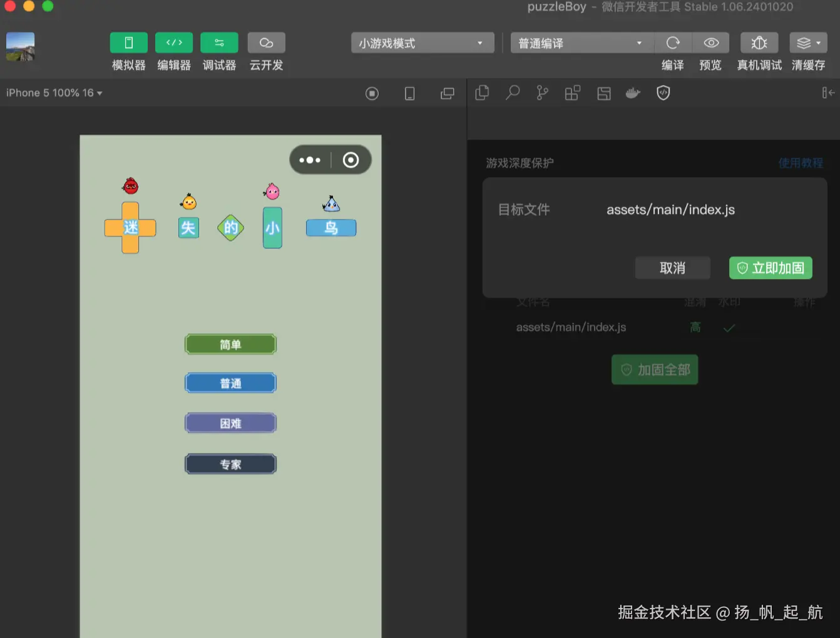Click the pink bird character
Screen dimensions: 840x638
coord(272,191)
